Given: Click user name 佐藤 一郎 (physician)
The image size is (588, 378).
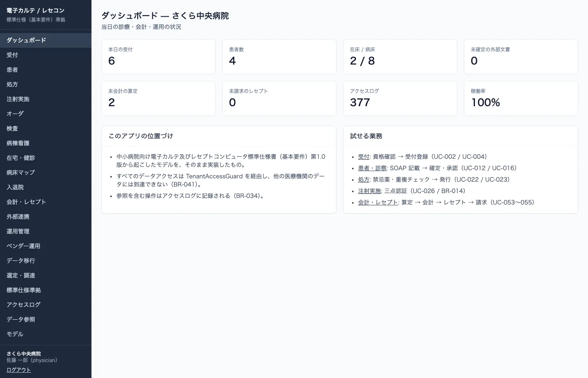Looking at the screenshot, I should click(32, 360).
